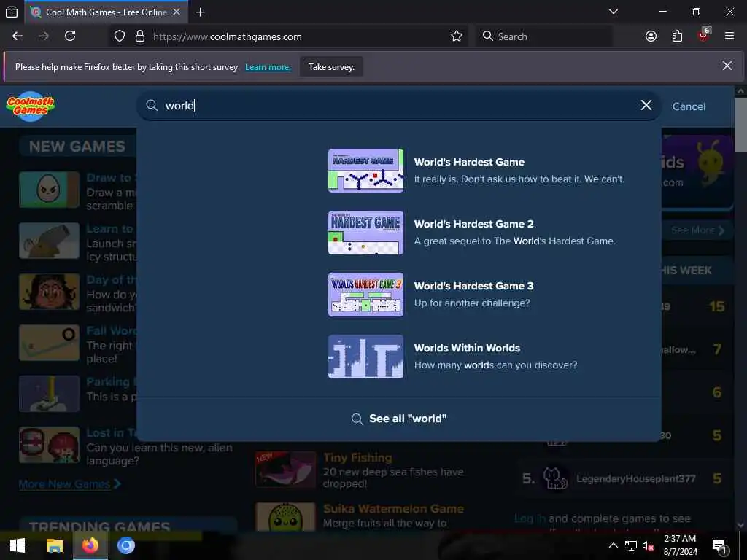Click See More link on right

coord(697,230)
